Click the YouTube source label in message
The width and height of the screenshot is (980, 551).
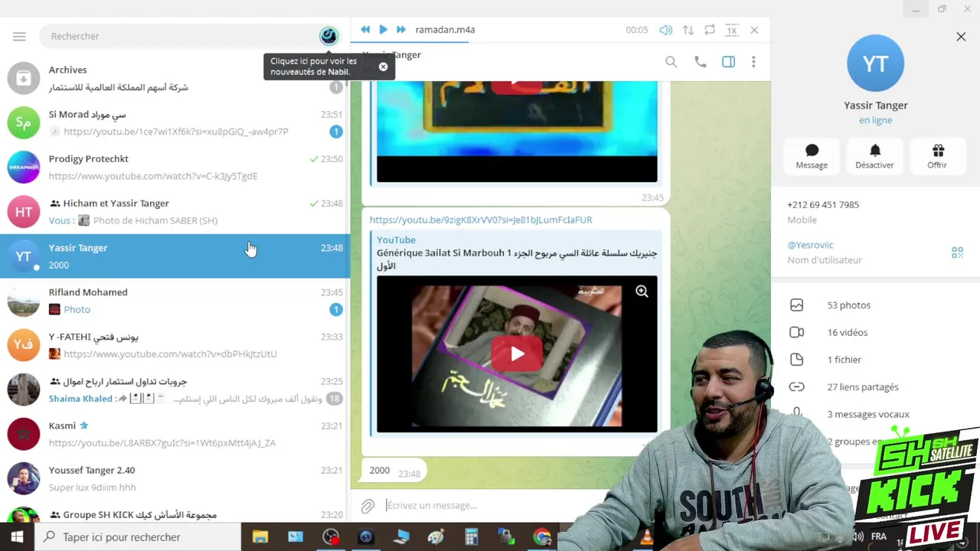point(396,240)
